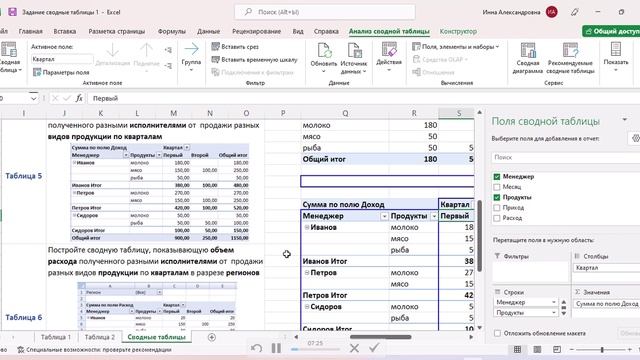Viewport: 640px width, 360px height.
Task: Open the Формулы ribbon tab
Action: pyautogui.click(x=171, y=31)
